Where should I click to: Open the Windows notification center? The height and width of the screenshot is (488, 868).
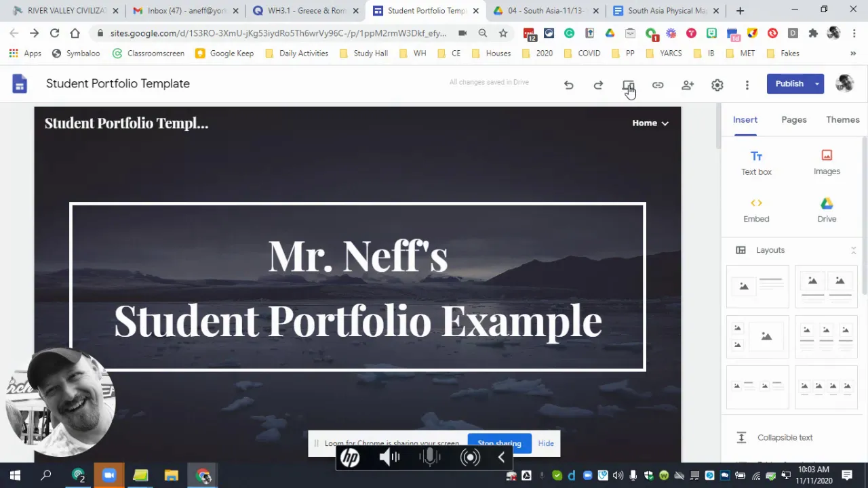coord(847,475)
